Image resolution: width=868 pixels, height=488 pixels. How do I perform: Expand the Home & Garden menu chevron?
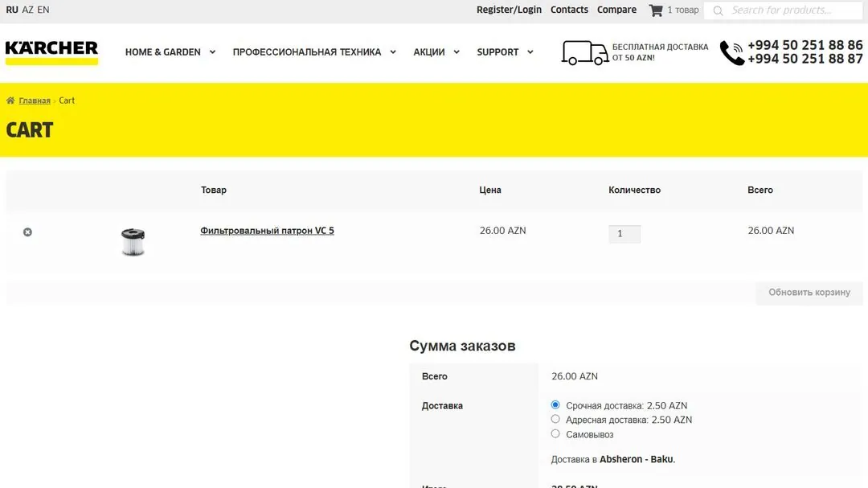[x=212, y=52]
